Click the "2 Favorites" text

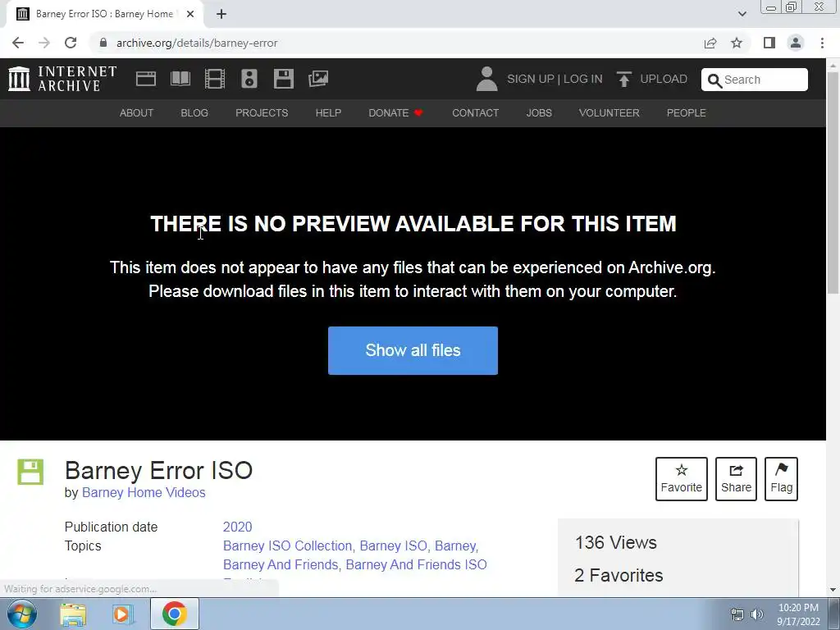coord(619,575)
